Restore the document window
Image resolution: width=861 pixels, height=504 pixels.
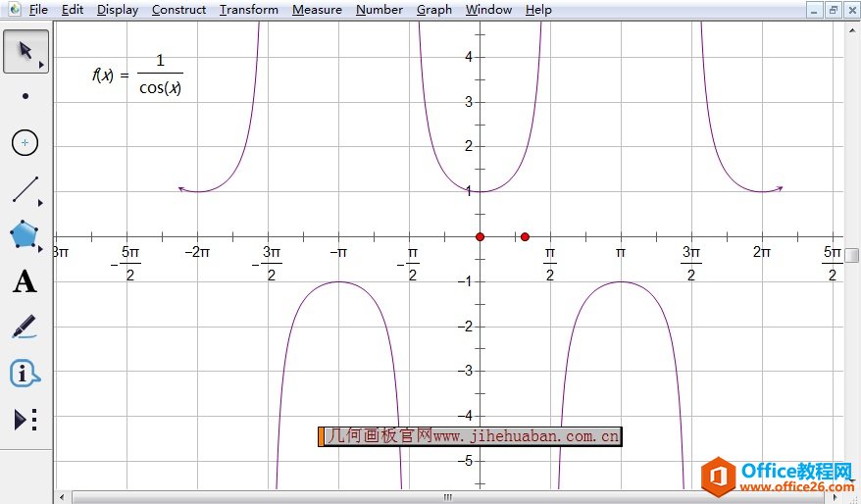(x=833, y=10)
